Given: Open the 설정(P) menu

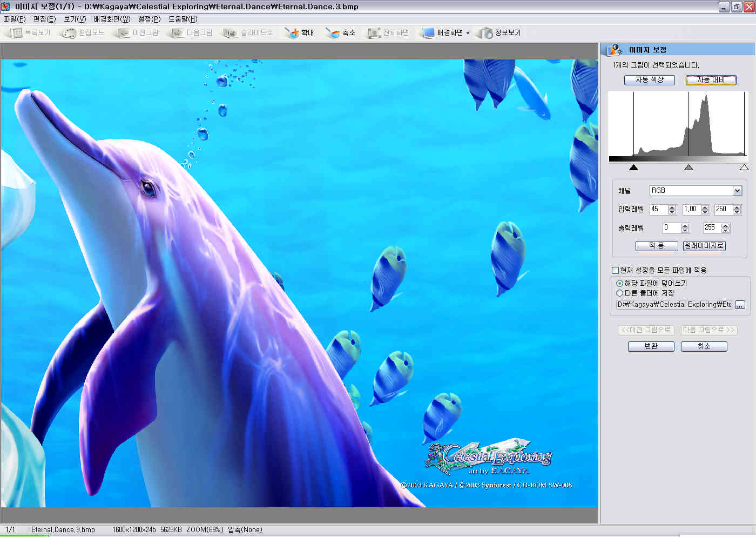Looking at the screenshot, I should tap(149, 19).
